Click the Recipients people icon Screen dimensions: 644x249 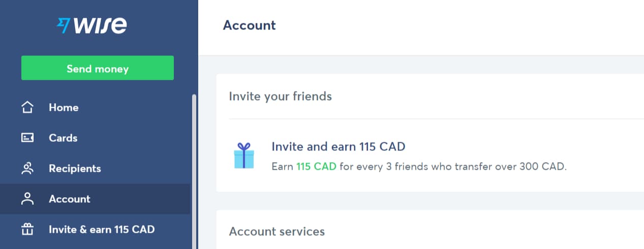coord(27,168)
